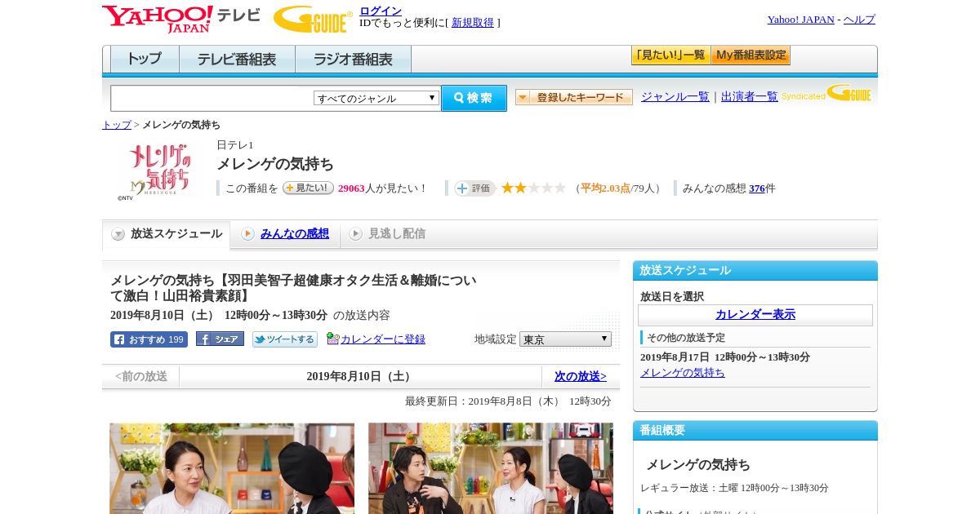Viewport: 980px width, 514px height.
Task: Open the 東京 region dropdown
Action: (565, 339)
